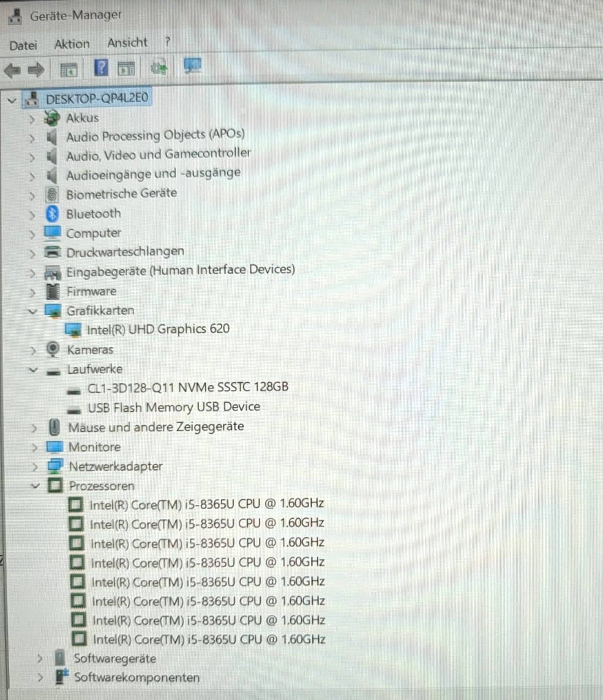The width and height of the screenshot is (603, 700).
Task: Collapse the Prozessoren category
Action: pos(36,486)
